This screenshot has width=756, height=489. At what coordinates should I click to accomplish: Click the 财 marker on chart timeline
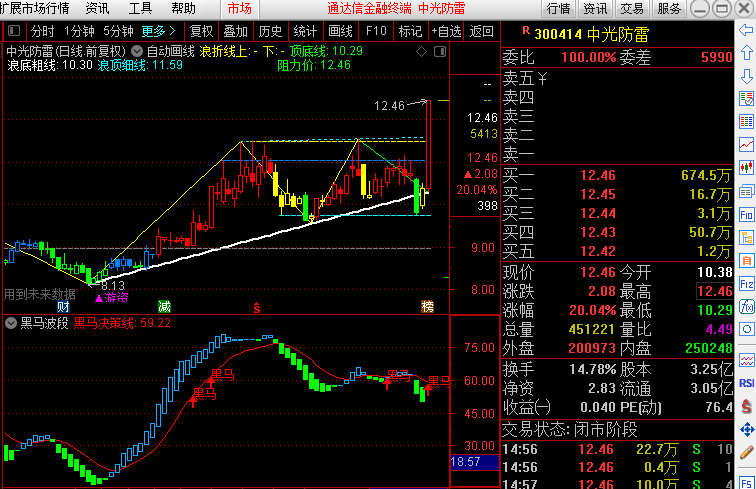click(x=63, y=307)
